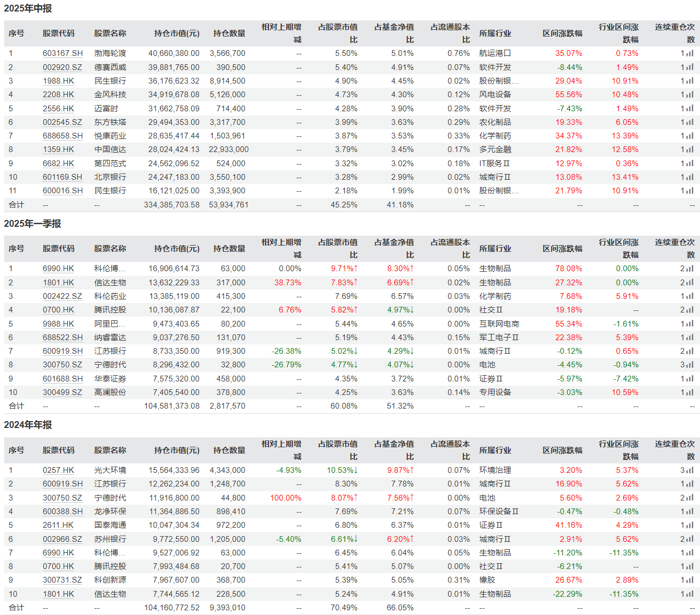Click stock code 601169.SH
This screenshot has height=615, width=700.
(x=63, y=177)
